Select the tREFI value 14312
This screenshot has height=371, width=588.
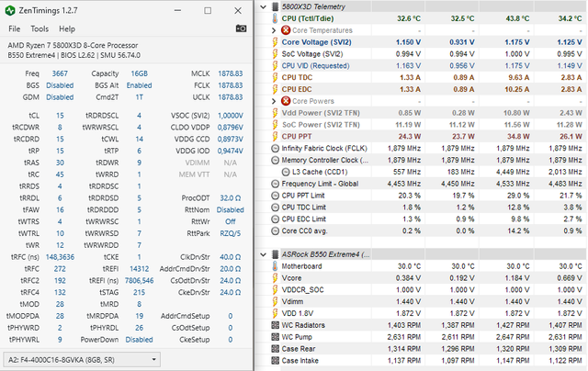tap(139, 269)
